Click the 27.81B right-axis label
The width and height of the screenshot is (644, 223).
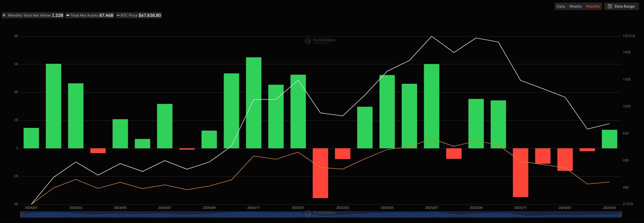[628, 204]
